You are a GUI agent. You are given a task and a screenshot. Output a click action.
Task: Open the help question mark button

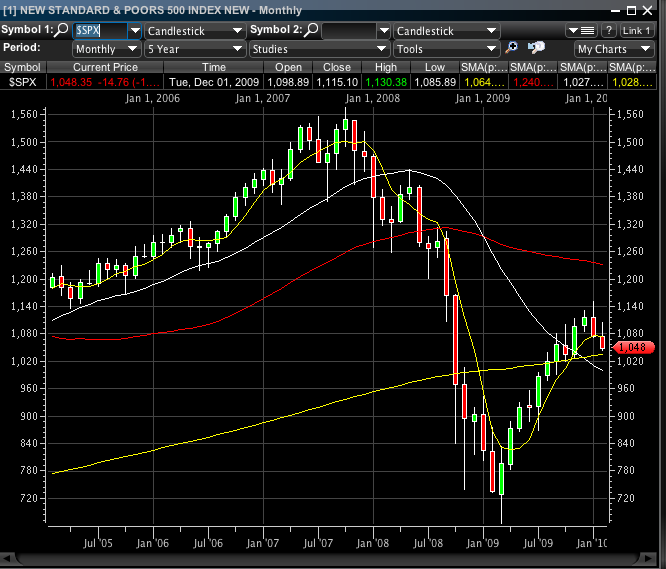pyautogui.click(x=608, y=30)
